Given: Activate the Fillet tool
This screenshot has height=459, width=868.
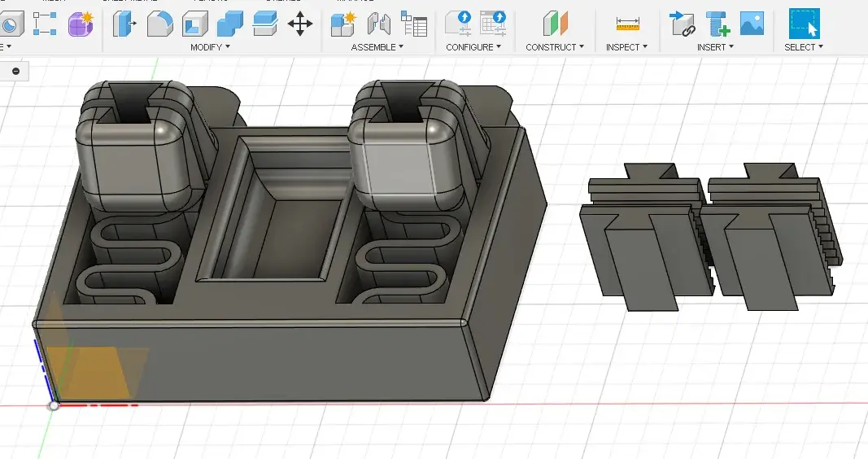Looking at the screenshot, I should point(159,24).
